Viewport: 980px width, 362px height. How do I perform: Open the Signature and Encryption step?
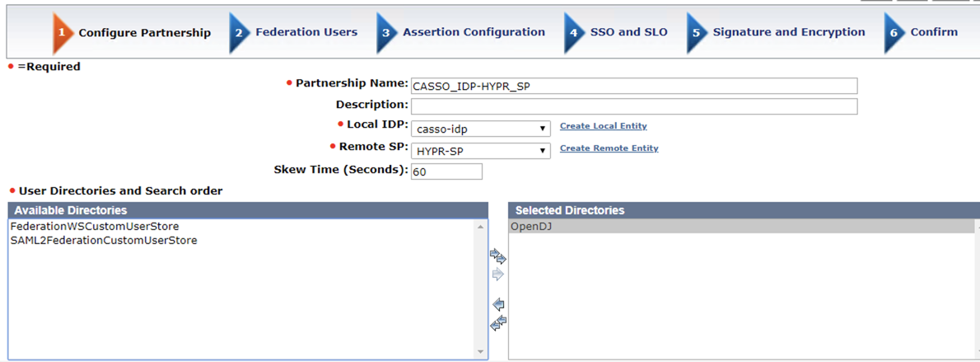click(789, 32)
